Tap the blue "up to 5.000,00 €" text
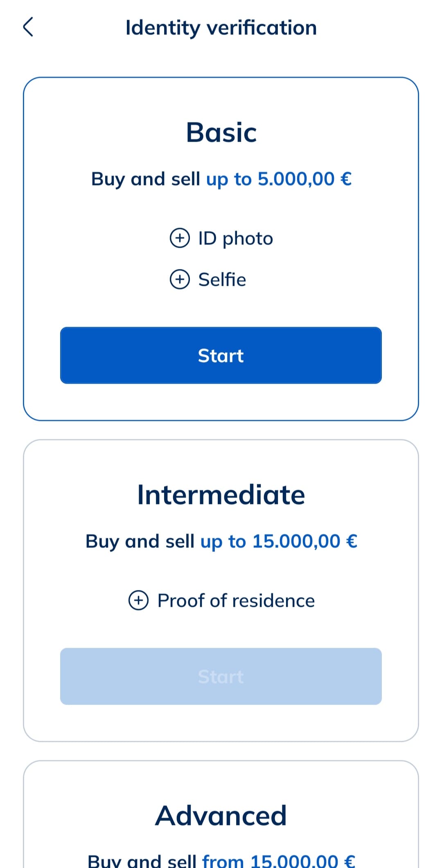This screenshot has height=868, width=442. 279,179
